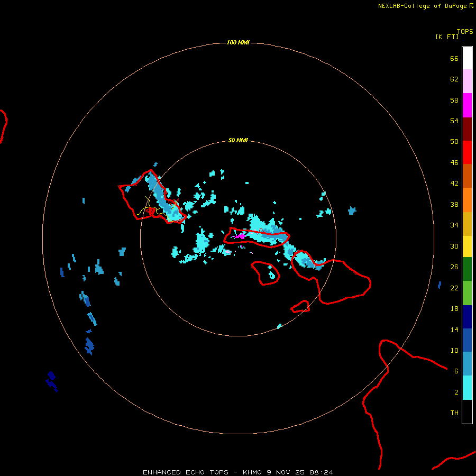Click the KHMO station identifier
The width and height of the screenshot is (476, 476).
tap(252, 472)
